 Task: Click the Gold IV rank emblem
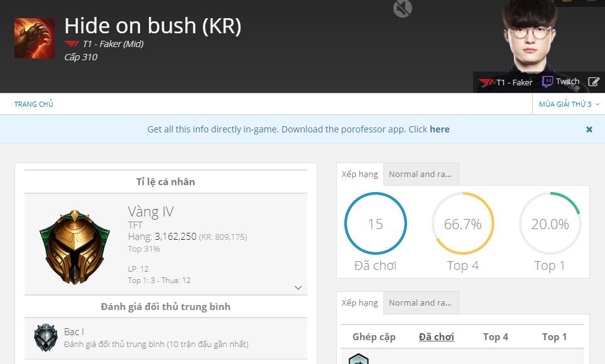[75, 247]
